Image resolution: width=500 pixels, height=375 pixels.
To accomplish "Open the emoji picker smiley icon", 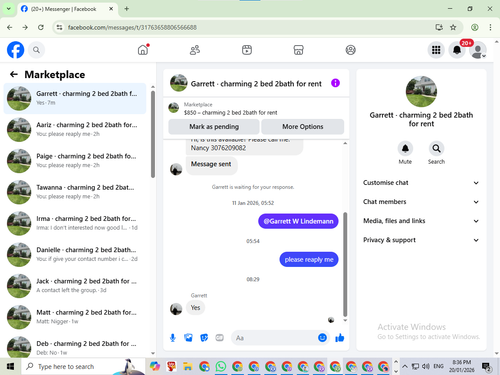I will click(x=322, y=338).
